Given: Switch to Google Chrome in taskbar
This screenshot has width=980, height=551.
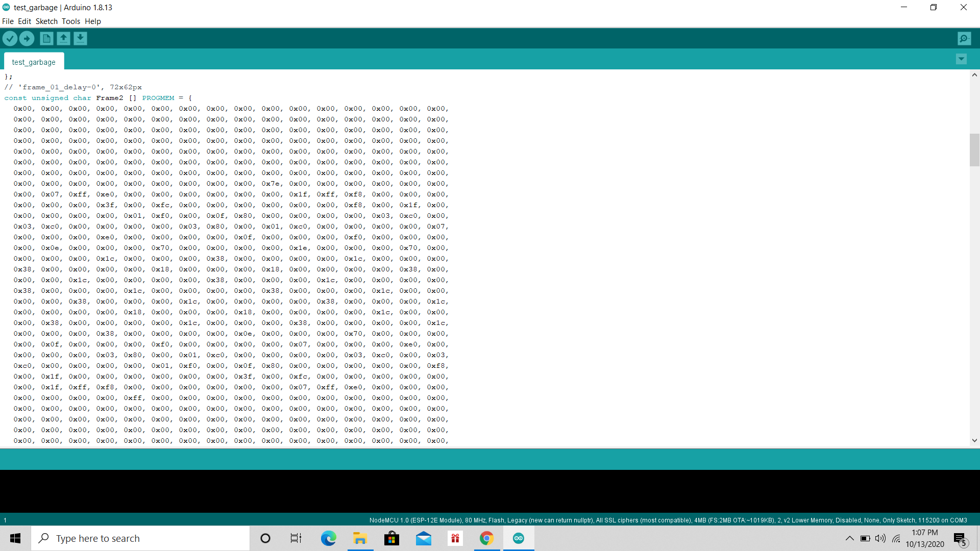Looking at the screenshot, I should 487,538.
